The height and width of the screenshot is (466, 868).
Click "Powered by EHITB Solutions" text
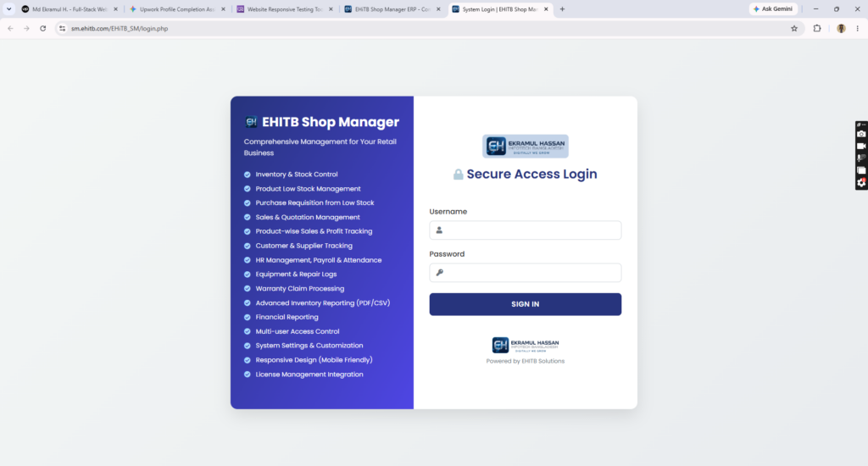pos(525,361)
